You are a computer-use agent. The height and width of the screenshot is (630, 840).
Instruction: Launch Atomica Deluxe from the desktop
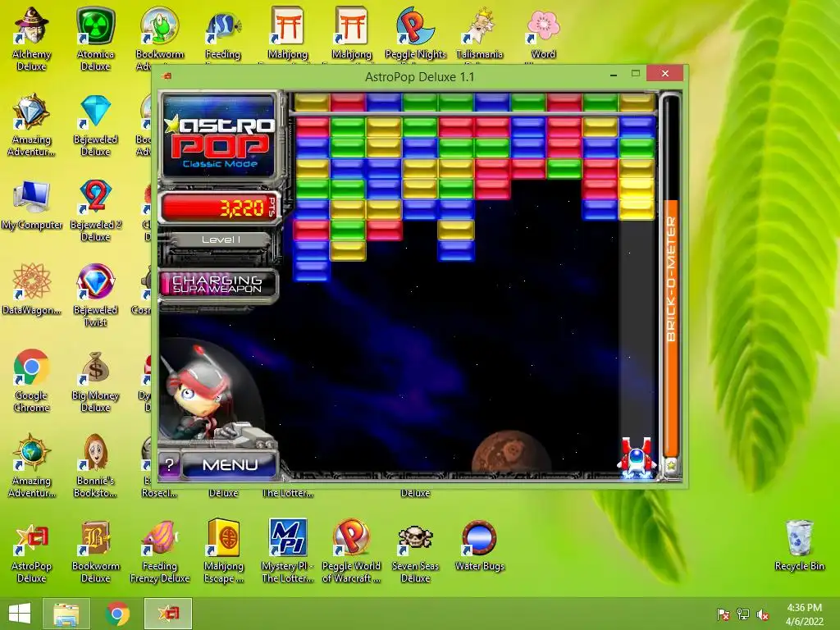[x=95, y=39]
